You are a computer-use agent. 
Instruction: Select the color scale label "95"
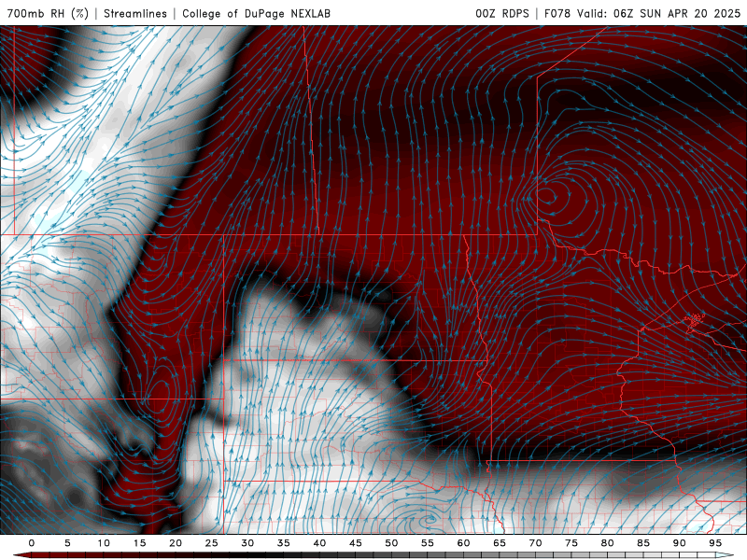pos(715,543)
